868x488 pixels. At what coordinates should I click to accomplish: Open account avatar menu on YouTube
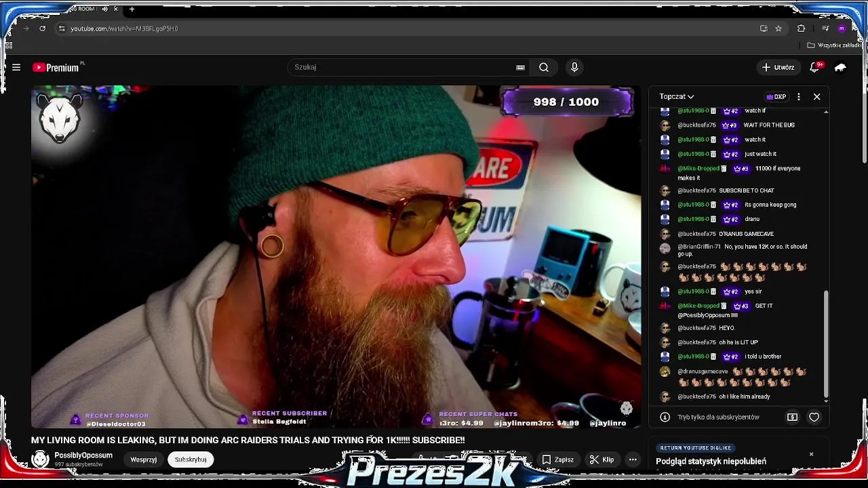point(841,67)
